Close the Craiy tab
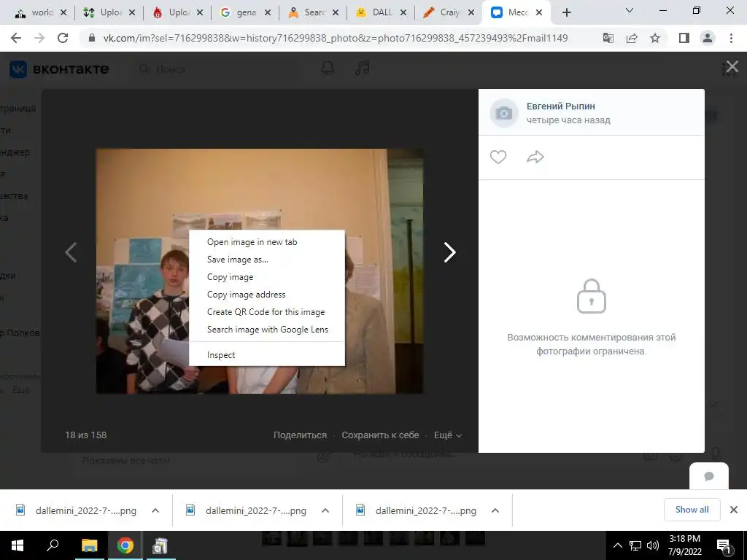 tap(471, 13)
